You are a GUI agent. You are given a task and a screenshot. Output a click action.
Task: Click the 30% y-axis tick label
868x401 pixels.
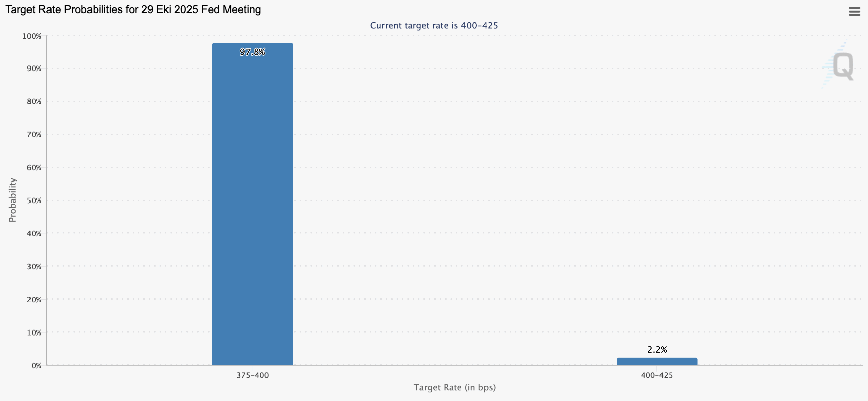[x=34, y=267]
